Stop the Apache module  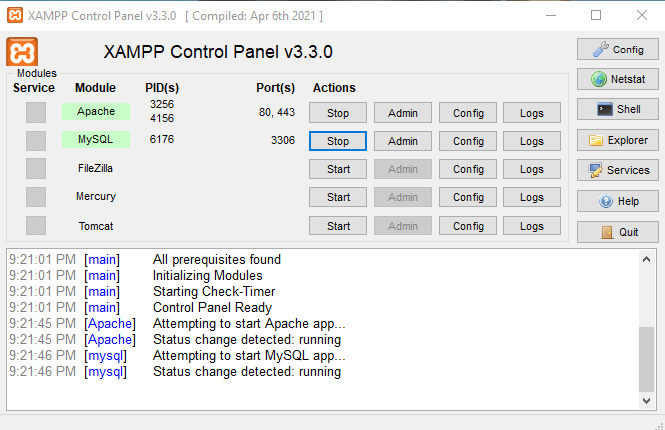pyautogui.click(x=338, y=113)
